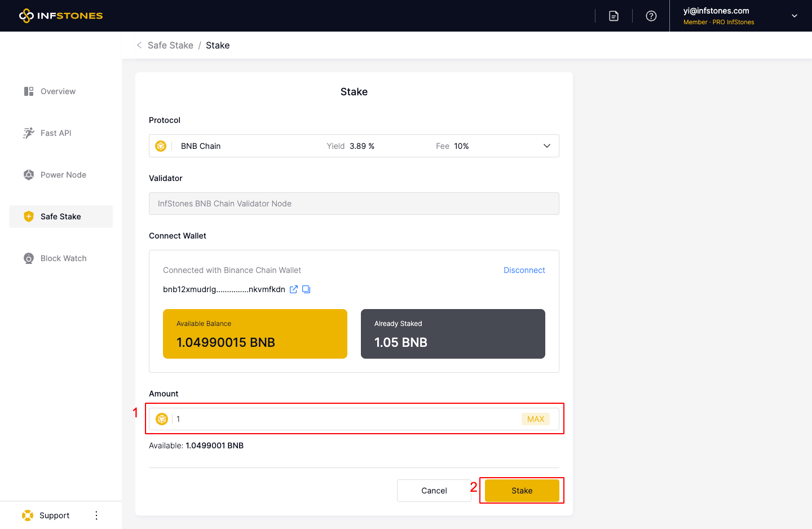Image resolution: width=812 pixels, height=529 pixels.
Task: Click Connected with Binance Chain Wallet text
Action: click(232, 270)
